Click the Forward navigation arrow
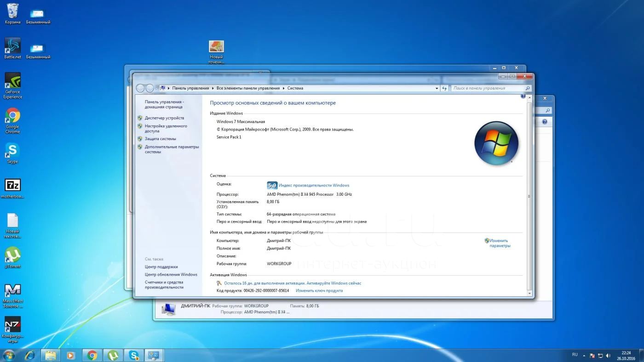This screenshot has width=644, height=362. [x=149, y=88]
